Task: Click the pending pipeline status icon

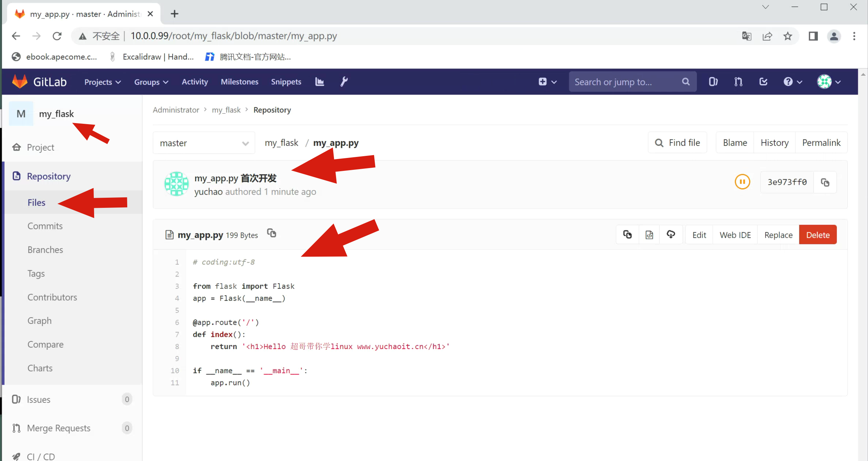Action: point(742,182)
